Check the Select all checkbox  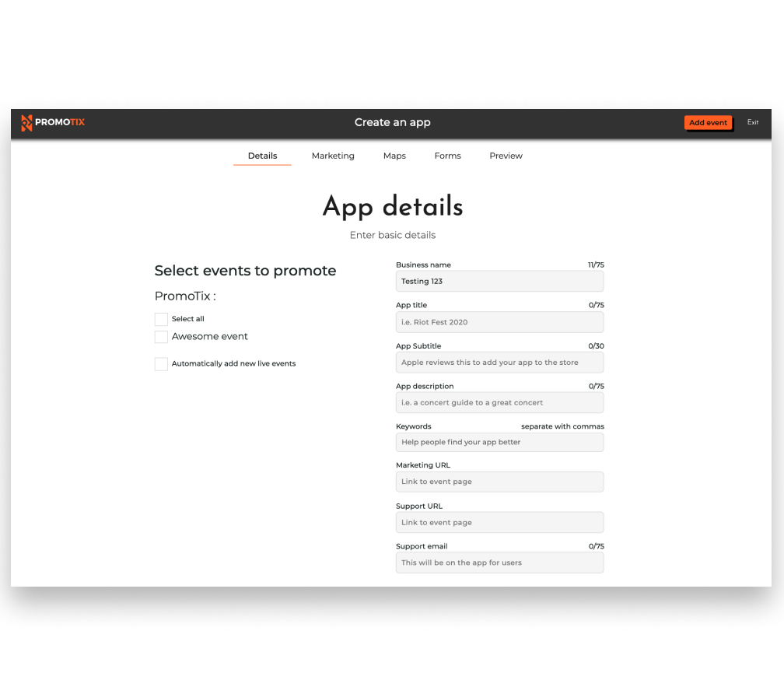(x=161, y=319)
